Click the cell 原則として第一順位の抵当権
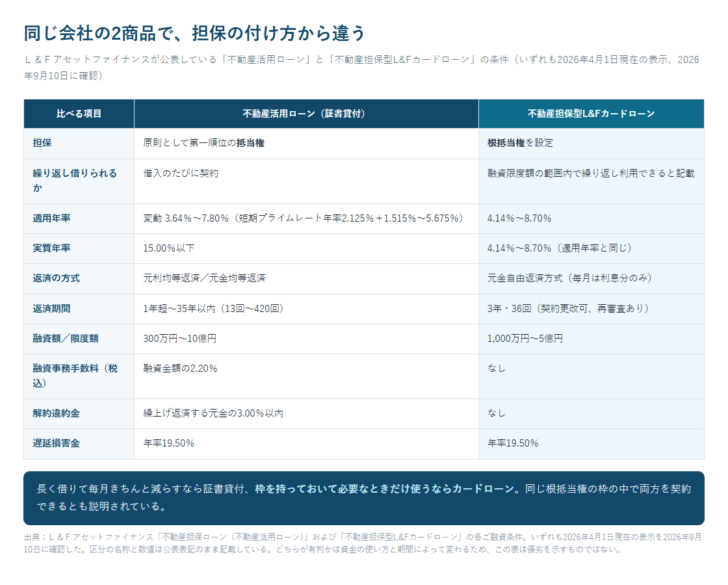Viewport: 728px width, 585px height. coord(306,143)
